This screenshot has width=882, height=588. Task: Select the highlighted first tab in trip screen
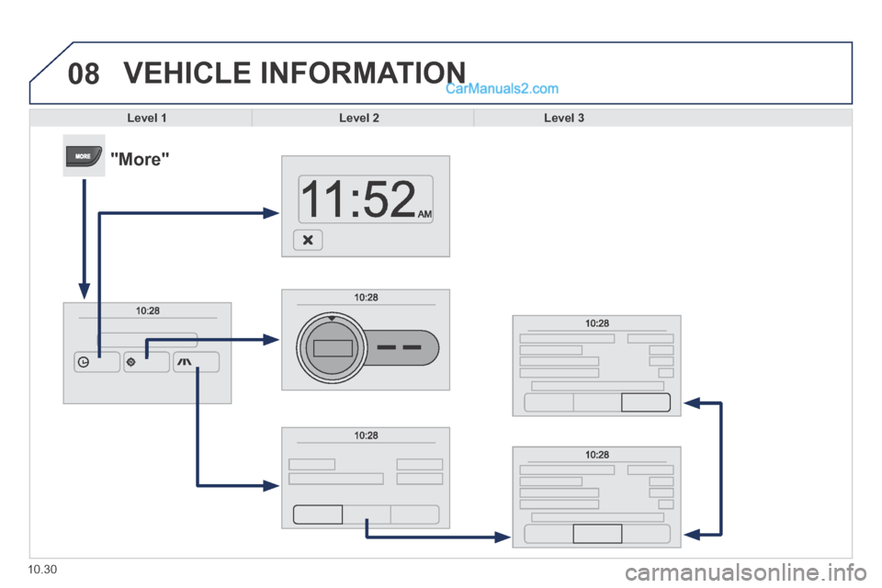pyautogui.click(x=318, y=514)
